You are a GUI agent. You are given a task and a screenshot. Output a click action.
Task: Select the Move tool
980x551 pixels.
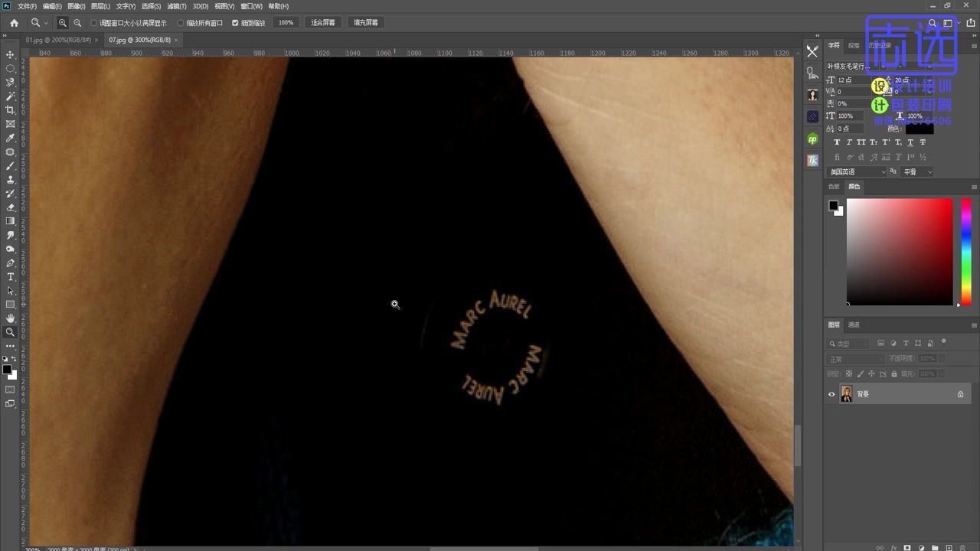(10, 55)
